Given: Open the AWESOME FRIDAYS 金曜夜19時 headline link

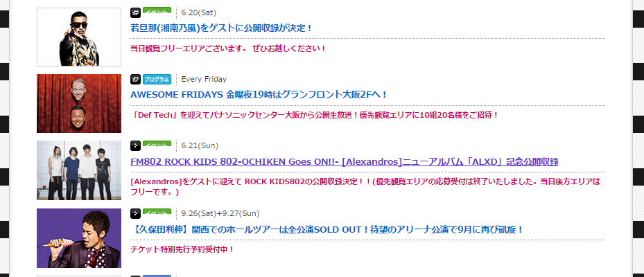Looking at the screenshot, I should [259, 95].
